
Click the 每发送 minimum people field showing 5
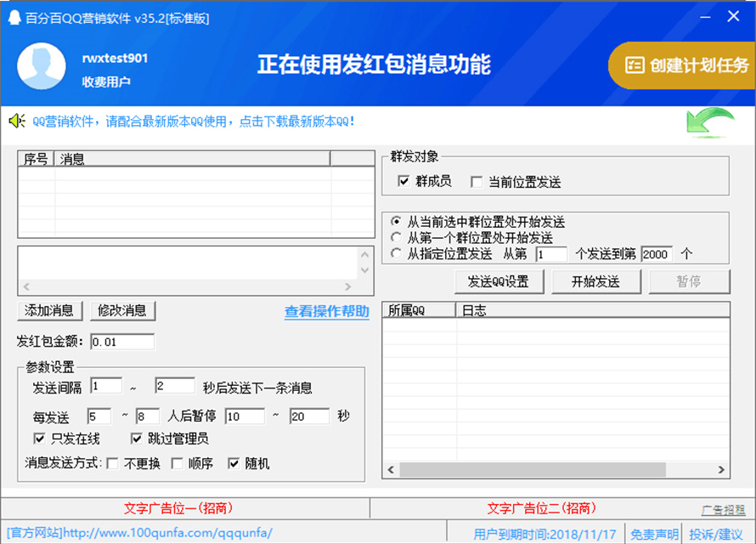click(99, 416)
